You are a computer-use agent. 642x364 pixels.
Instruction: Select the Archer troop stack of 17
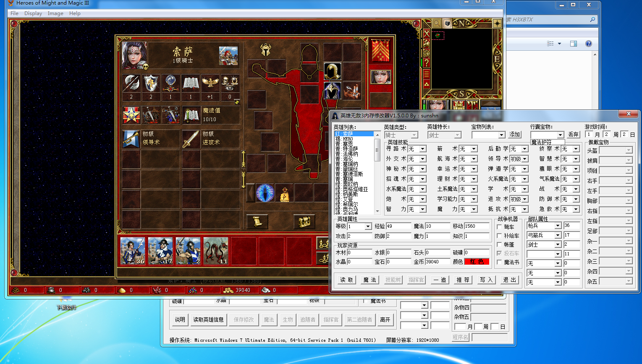(160, 251)
